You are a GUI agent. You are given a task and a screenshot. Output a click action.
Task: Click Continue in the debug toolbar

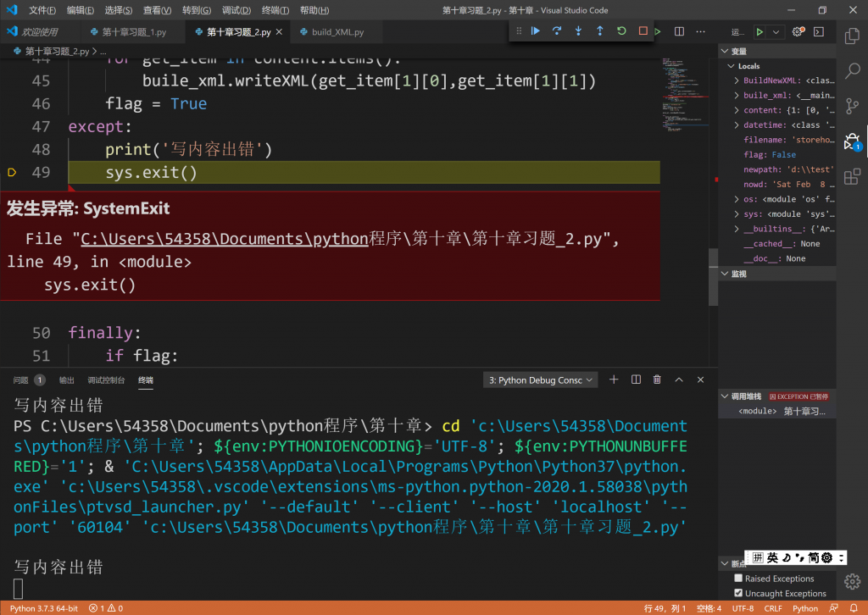[536, 31]
